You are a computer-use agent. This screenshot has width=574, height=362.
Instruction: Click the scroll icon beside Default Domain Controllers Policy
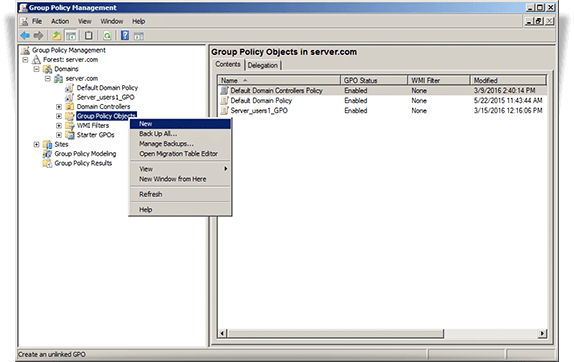tap(224, 90)
